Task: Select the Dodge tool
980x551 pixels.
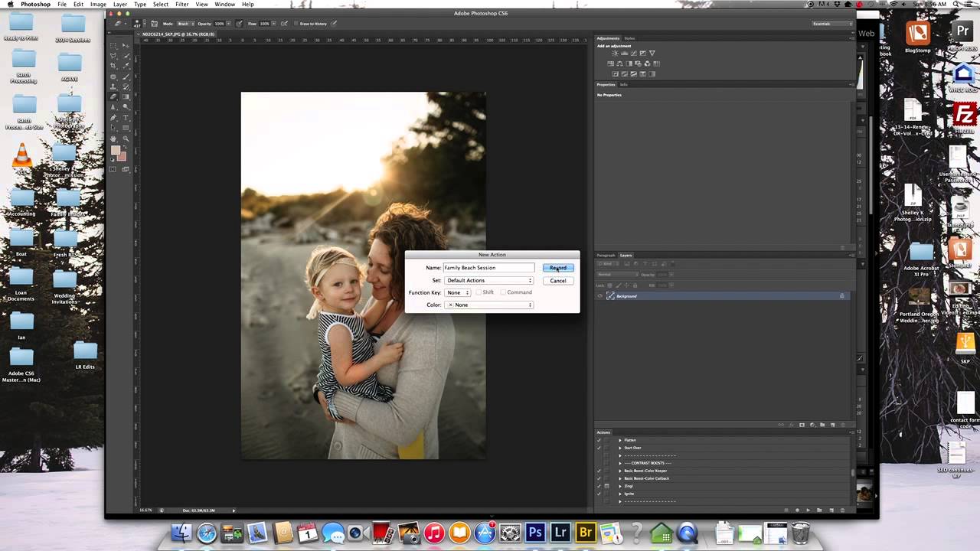Action: 126,107
